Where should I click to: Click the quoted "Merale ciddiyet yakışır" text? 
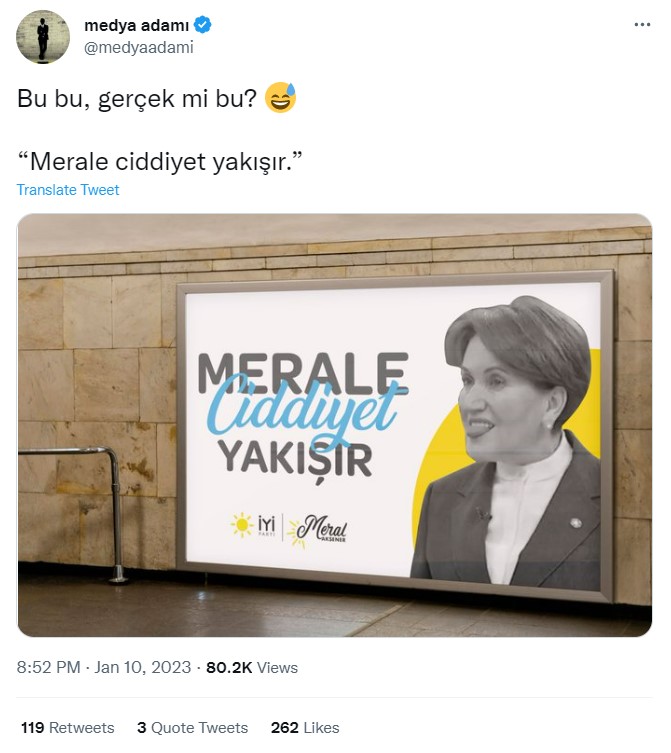pos(159,161)
